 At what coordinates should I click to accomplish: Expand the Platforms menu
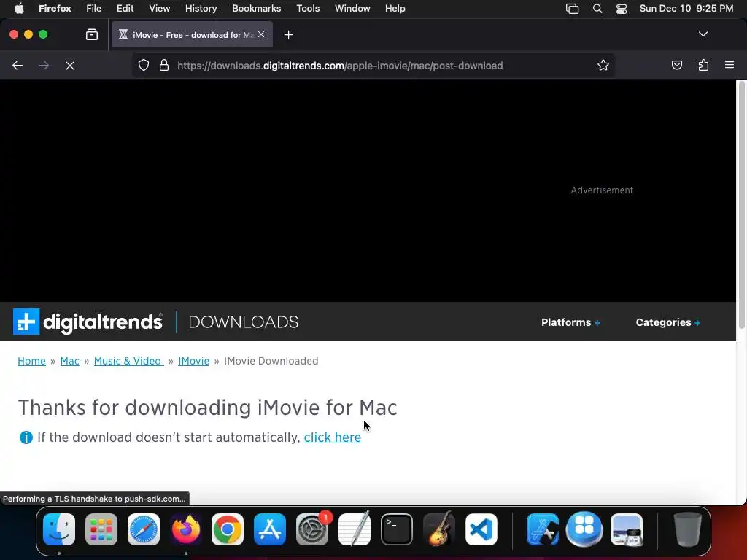click(570, 322)
